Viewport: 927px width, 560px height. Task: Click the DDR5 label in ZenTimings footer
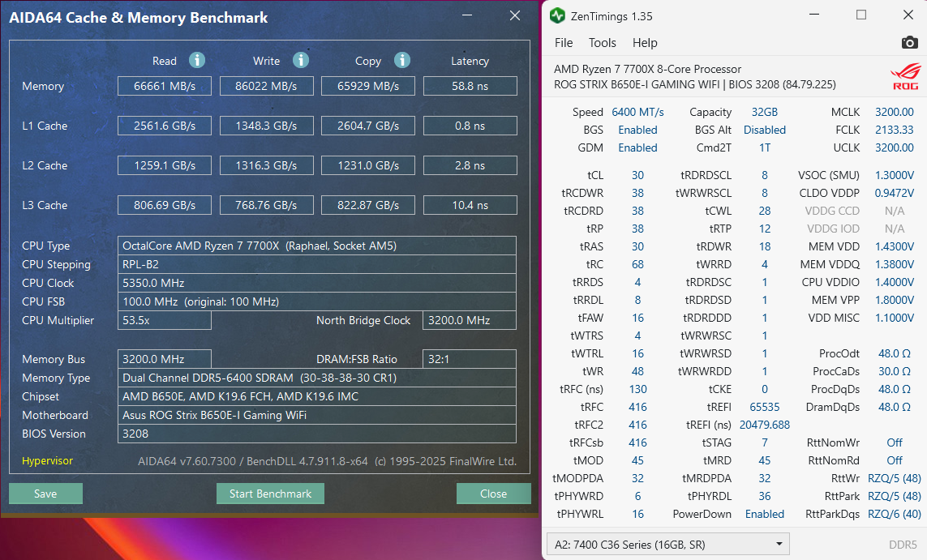pos(903,545)
